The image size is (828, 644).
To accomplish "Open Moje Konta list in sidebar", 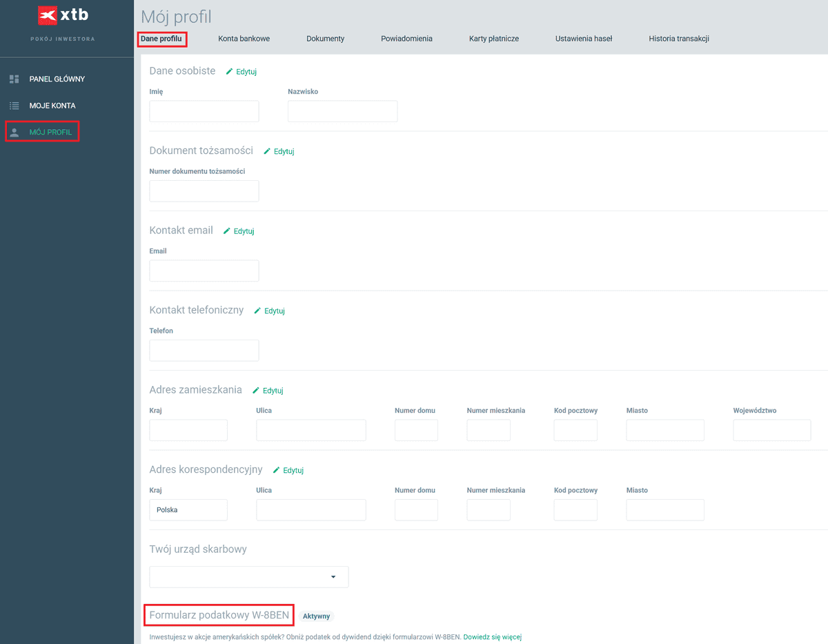I will tap(52, 106).
